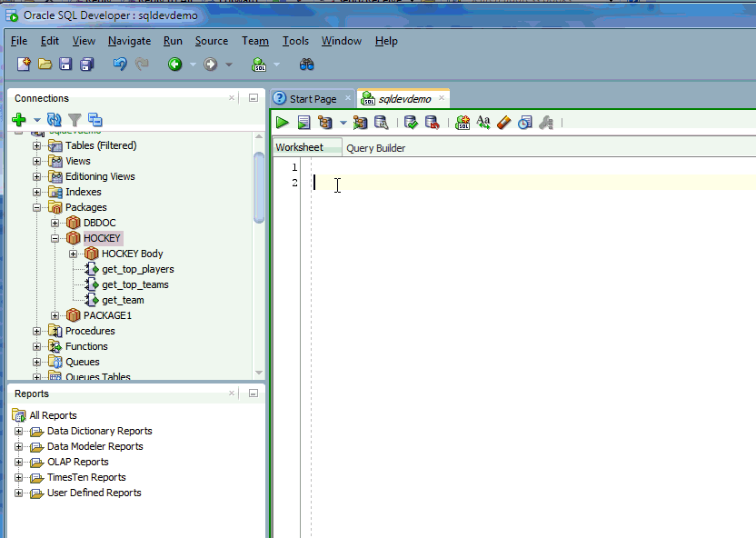Click the New file toolbar icon
Viewport: 756px width, 538px height.
24,65
